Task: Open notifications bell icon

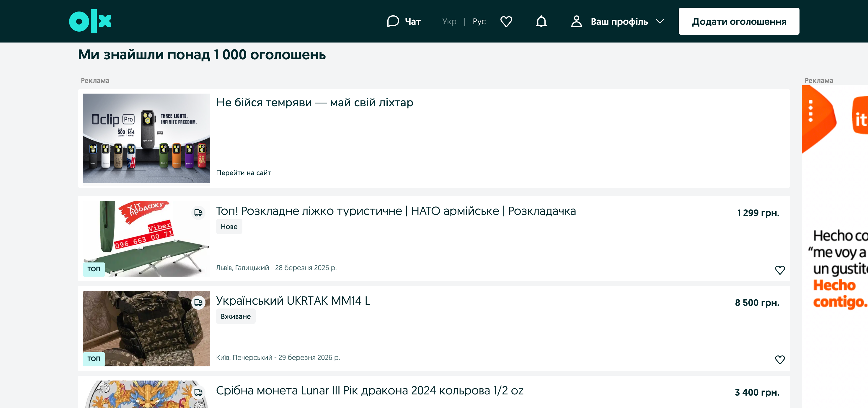Action: point(541,21)
